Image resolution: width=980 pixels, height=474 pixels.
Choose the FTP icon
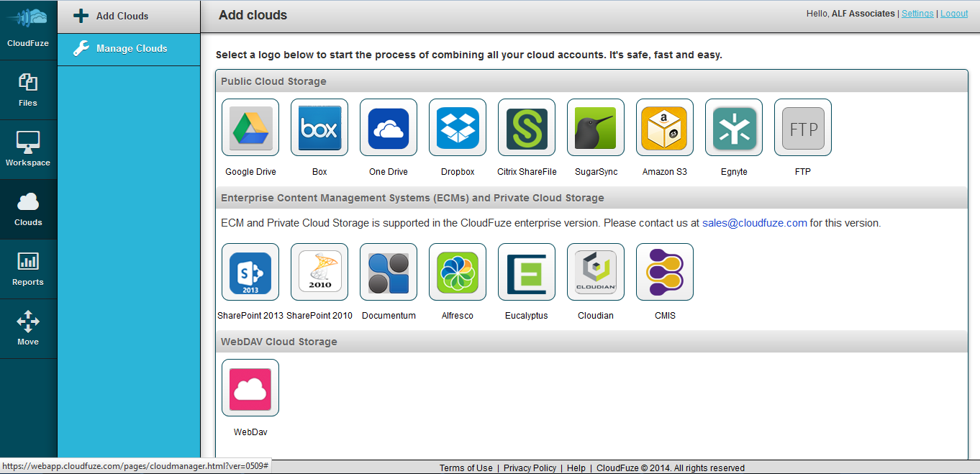tap(803, 127)
